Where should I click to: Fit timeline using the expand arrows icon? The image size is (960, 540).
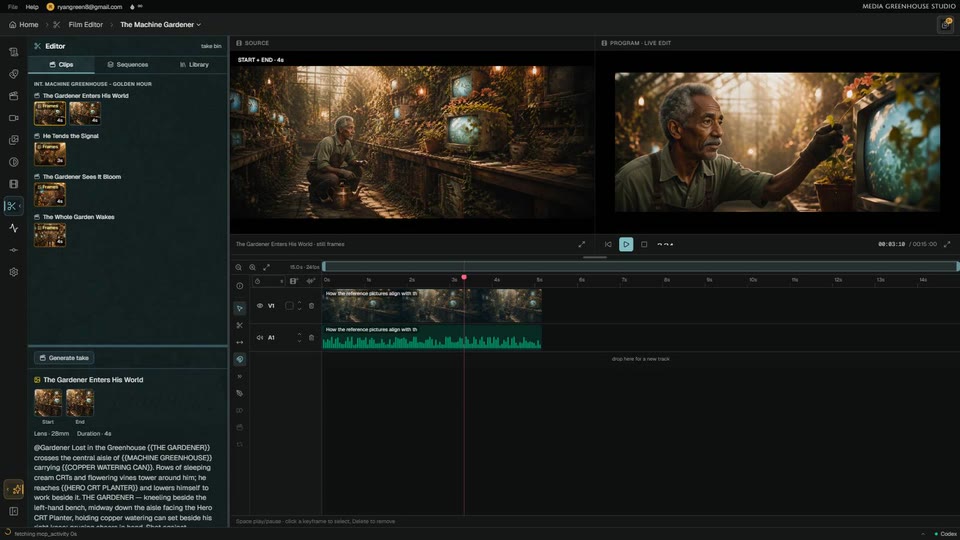[266, 267]
